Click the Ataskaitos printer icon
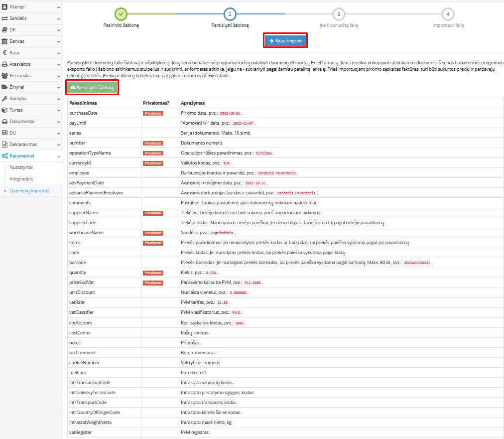504x439 pixels. [4, 64]
